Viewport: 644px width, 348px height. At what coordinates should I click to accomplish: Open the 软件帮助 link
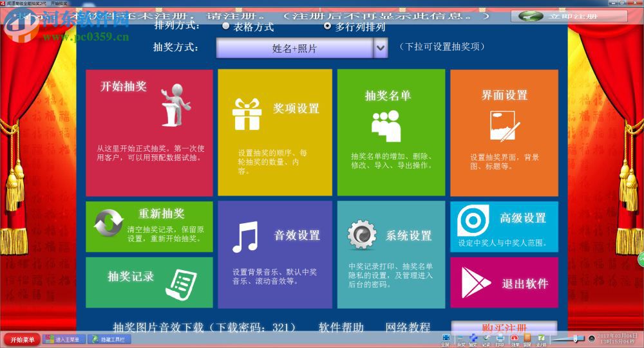[x=341, y=327]
